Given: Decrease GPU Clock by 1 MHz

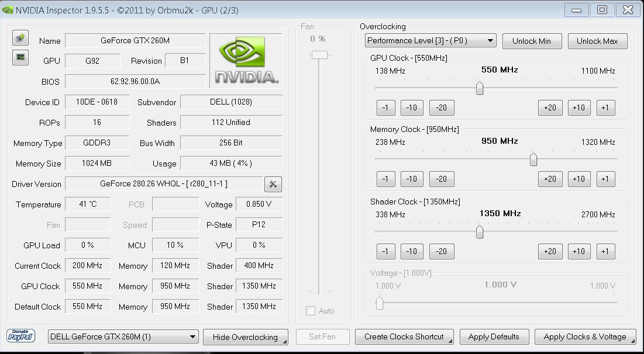Looking at the screenshot, I should pyautogui.click(x=385, y=107).
